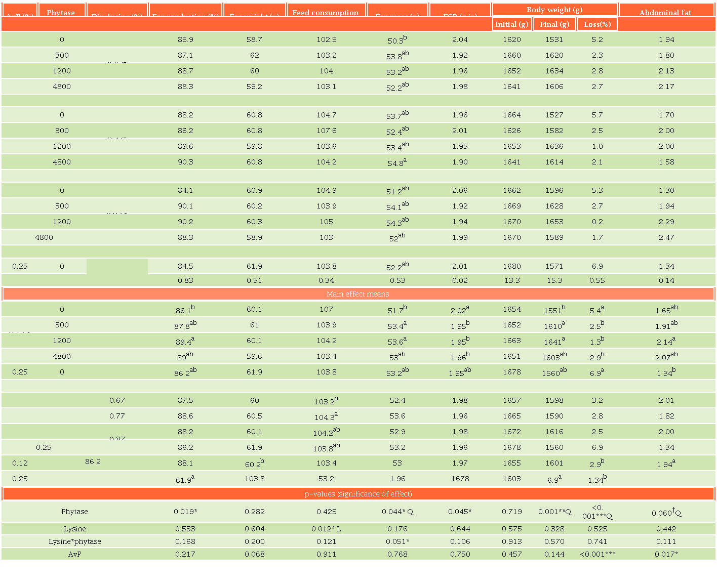Select the 2.47 abdominal fat value

pos(666,237)
